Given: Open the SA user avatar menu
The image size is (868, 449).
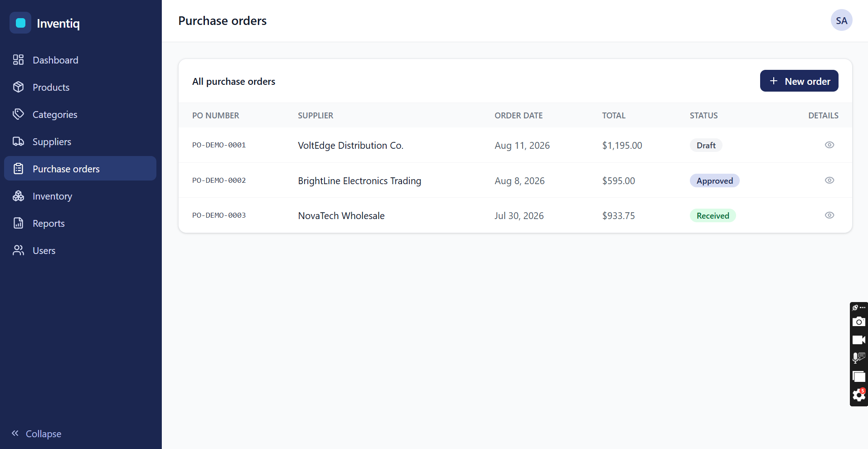Looking at the screenshot, I should click(x=841, y=20).
